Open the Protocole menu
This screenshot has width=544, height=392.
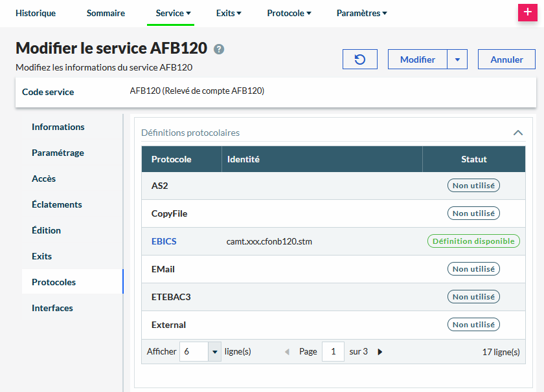coord(289,13)
